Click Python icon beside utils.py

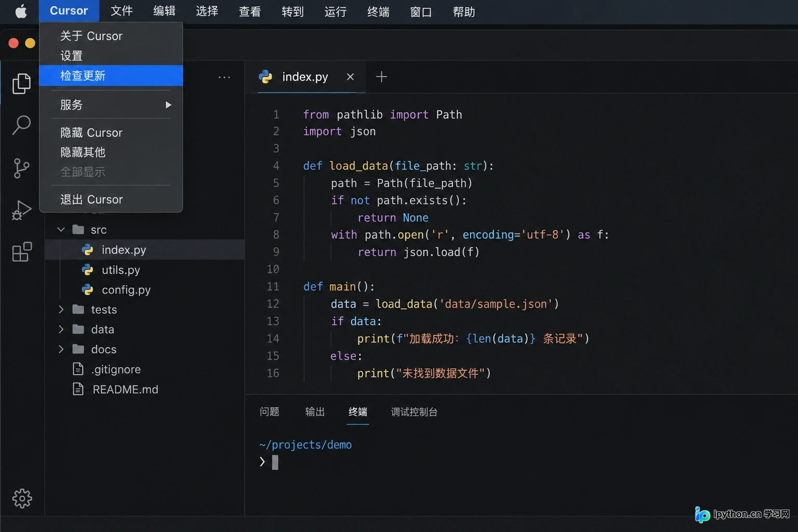[x=88, y=270]
